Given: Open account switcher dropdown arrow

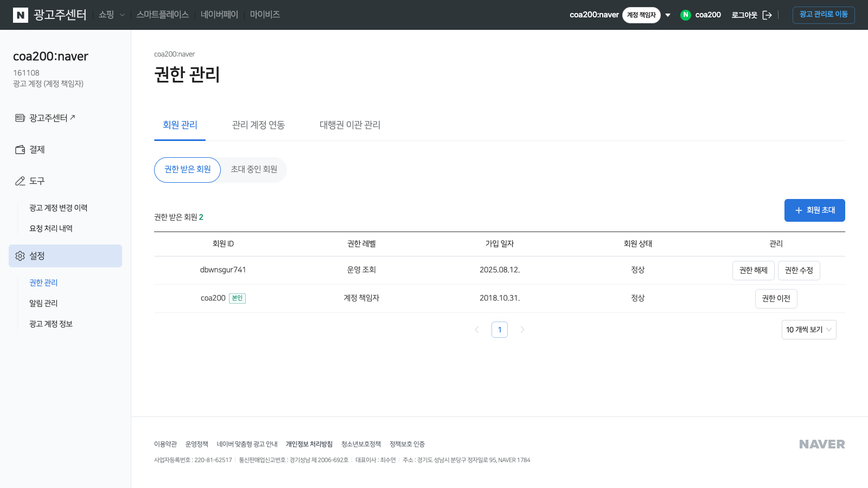Looking at the screenshot, I should (668, 15).
